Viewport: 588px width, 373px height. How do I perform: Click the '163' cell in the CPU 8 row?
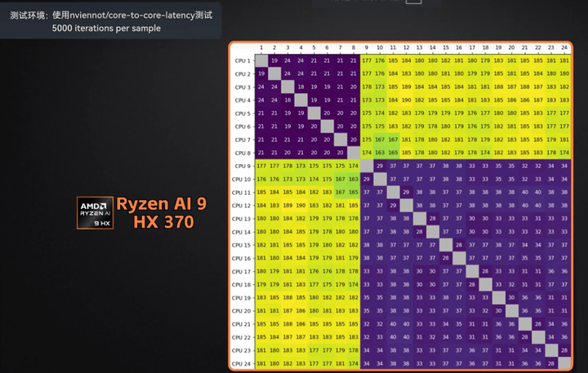(380, 153)
